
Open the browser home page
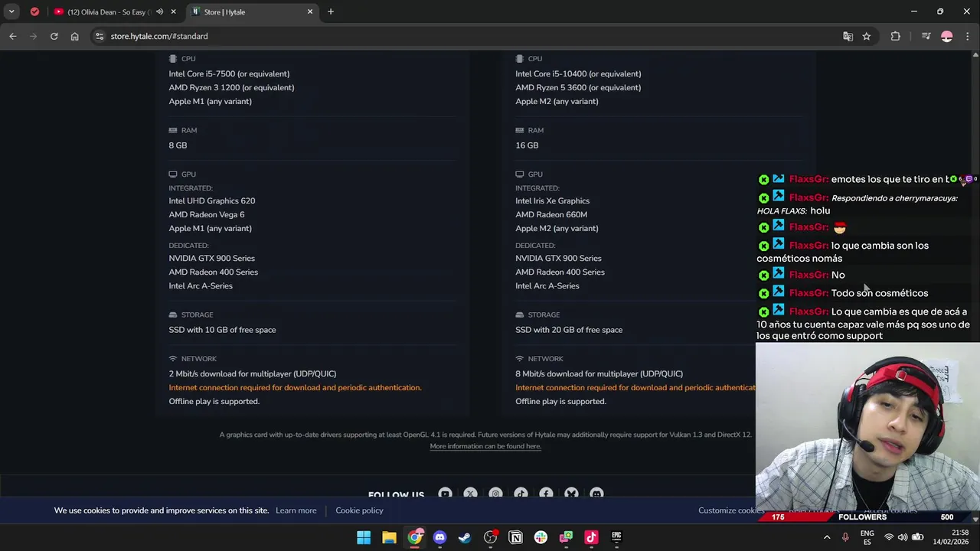(x=74, y=36)
